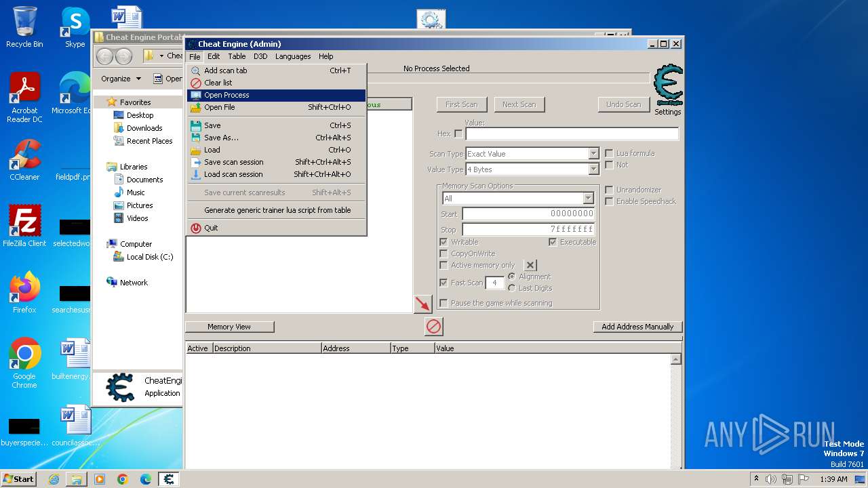Open Organize dropdown in Explorer window

pos(121,79)
